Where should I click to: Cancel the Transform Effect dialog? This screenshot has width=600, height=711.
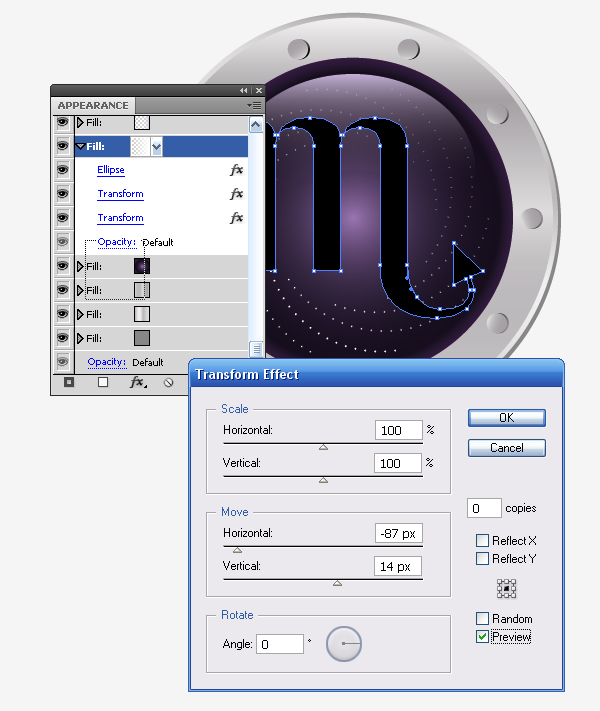pos(507,448)
